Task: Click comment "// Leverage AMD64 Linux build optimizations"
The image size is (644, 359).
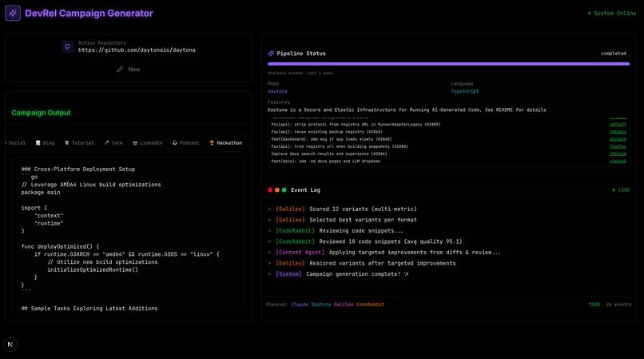Action: (x=91, y=185)
